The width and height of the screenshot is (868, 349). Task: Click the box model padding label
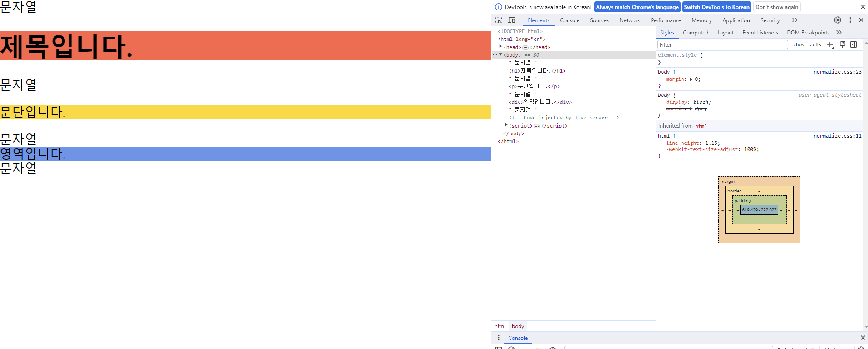pyautogui.click(x=743, y=201)
